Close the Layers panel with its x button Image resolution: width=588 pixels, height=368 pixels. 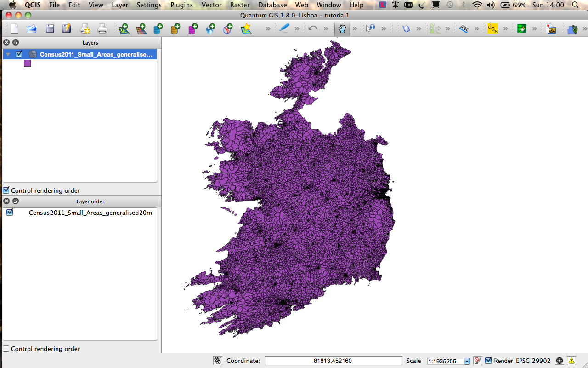point(6,42)
